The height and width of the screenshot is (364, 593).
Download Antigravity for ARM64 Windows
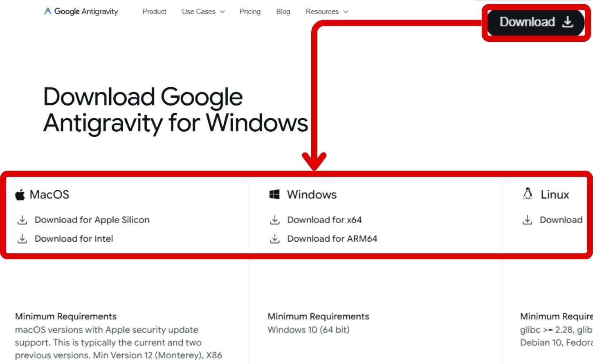pyautogui.click(x=333, y=238)
